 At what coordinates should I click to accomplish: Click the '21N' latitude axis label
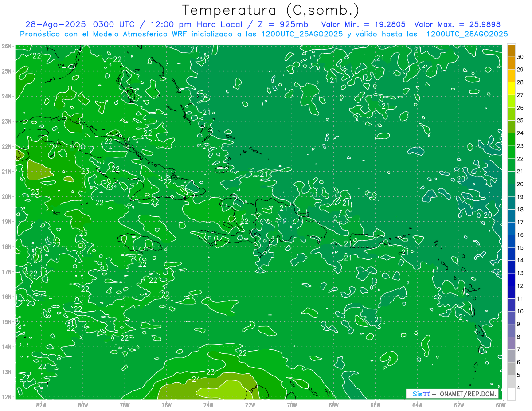pyautogui.click(x=7, y=172)
